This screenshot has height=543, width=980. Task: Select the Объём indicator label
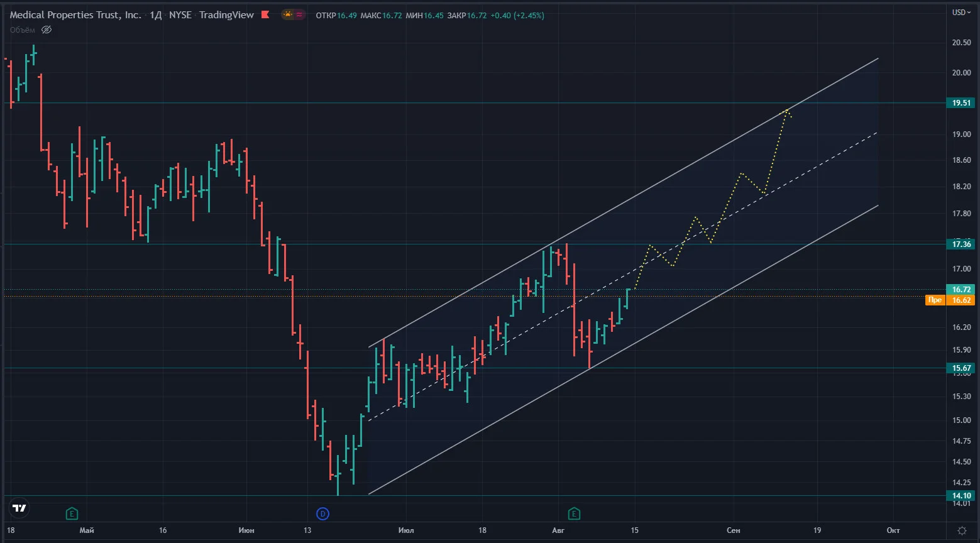coord(23,30)
